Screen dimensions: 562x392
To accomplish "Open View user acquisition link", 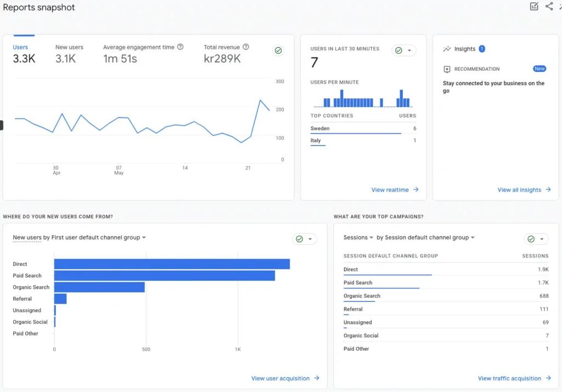I will click(x=280, y=378).
